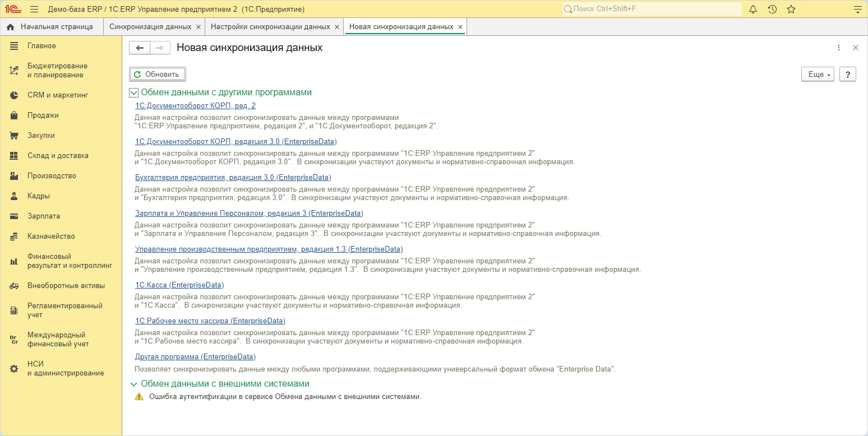Open Другая программа (EnterpriseData) link
868x436 pixels.
coord(195,357)
